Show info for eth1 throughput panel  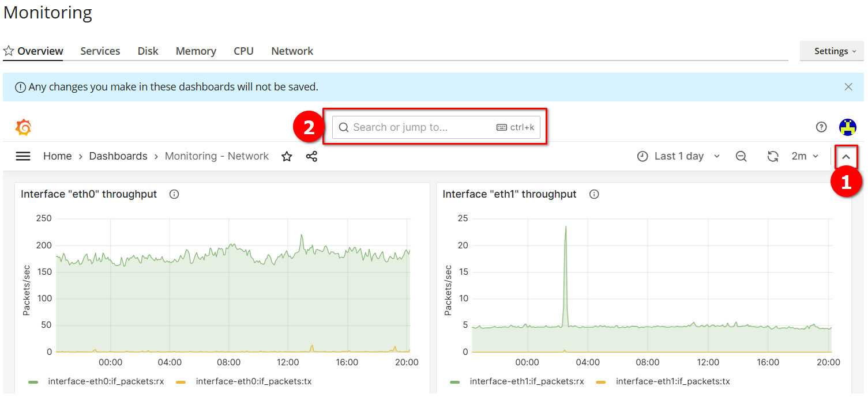point(594,194)
